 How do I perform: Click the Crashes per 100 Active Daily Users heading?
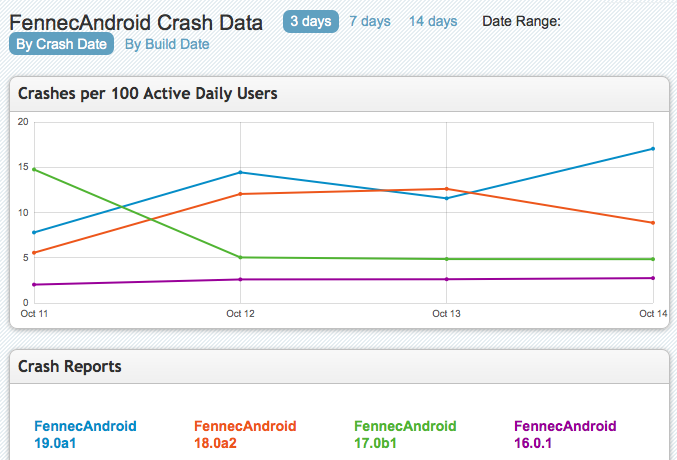tap(148, 94)
